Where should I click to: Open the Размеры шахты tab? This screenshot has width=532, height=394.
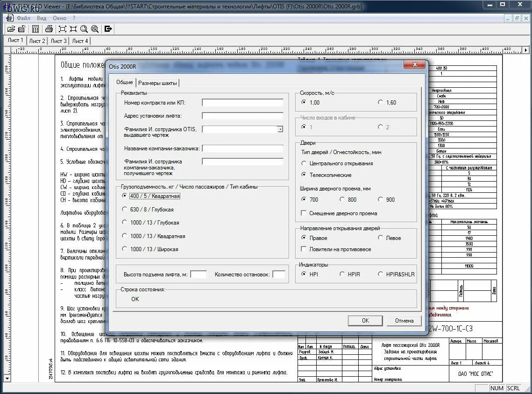coord(157,83)
